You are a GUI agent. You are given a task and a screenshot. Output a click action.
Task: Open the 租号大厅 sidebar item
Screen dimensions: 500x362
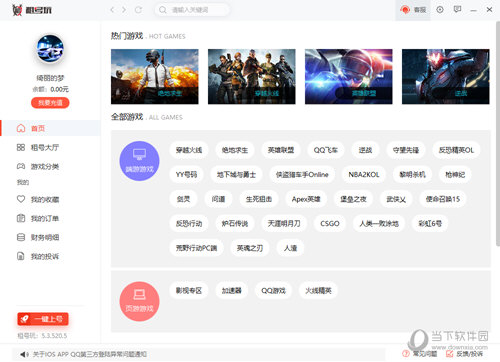coord(50,147)
